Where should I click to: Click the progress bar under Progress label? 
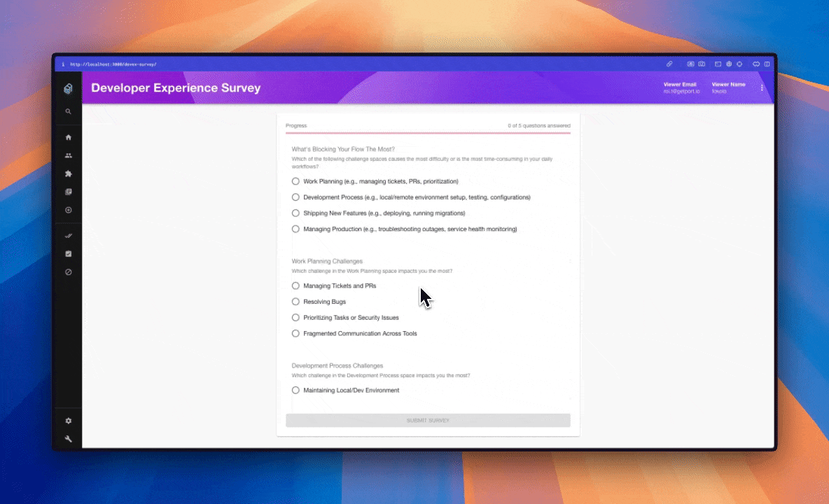428,134
